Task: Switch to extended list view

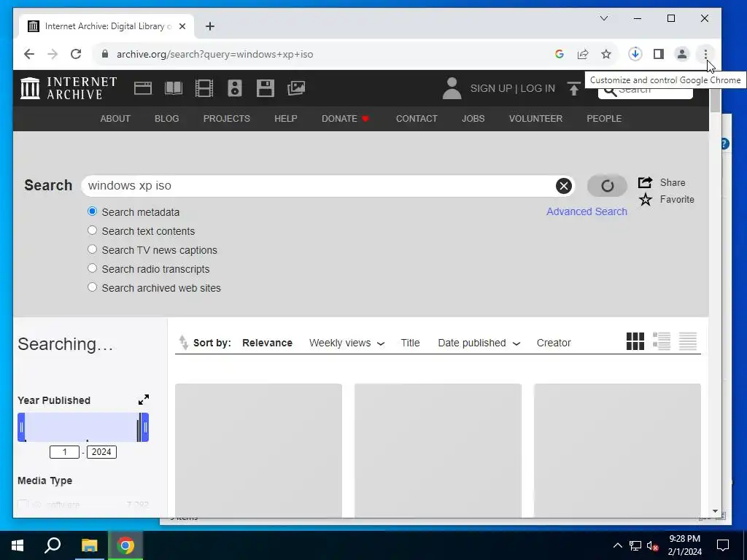Action: (661, 341)
